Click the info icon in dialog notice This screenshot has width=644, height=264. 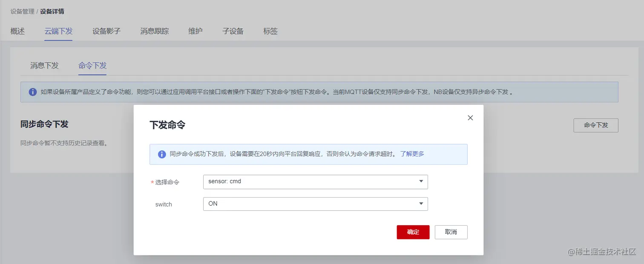[162, 154]
